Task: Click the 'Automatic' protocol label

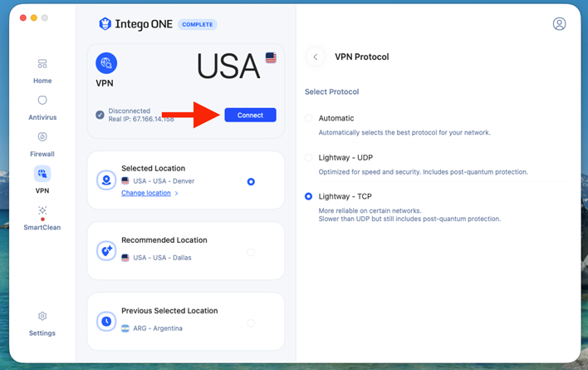Action: (x=336, y=118)
